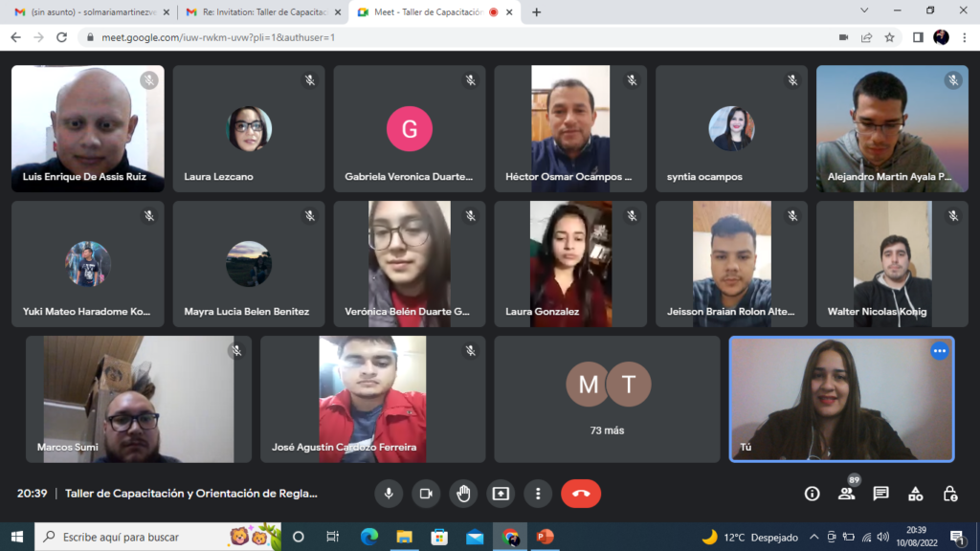Show the participants list with 89 people
Image resolution: width=980 pixels, height=551 pixels.
pos(846,494)
